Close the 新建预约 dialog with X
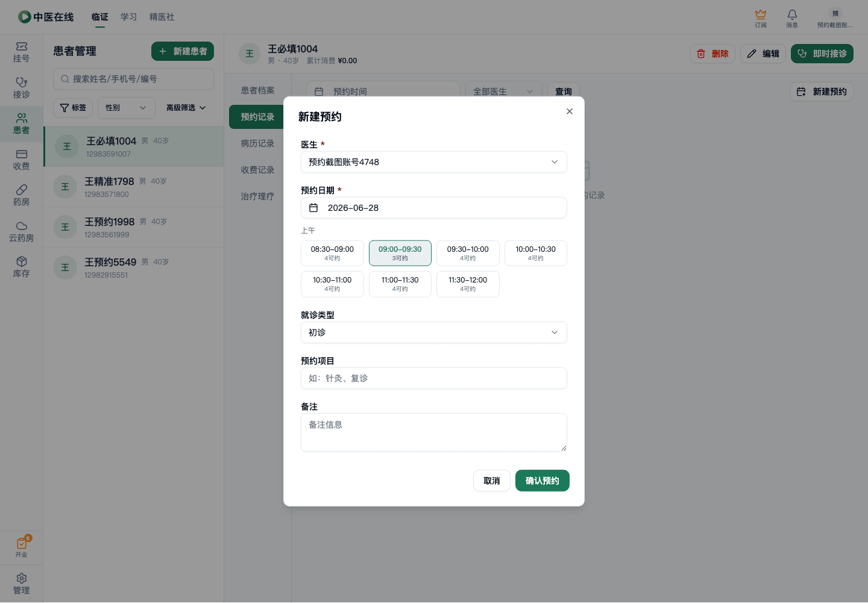Image resolution: width=868 pixels, height=603 pixels. click(x=570, y=111)
